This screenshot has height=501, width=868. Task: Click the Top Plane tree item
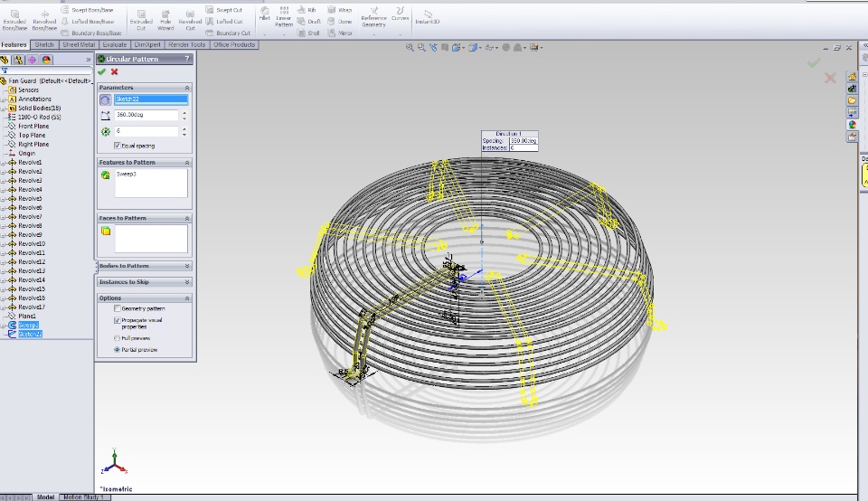tap(32, 136)
